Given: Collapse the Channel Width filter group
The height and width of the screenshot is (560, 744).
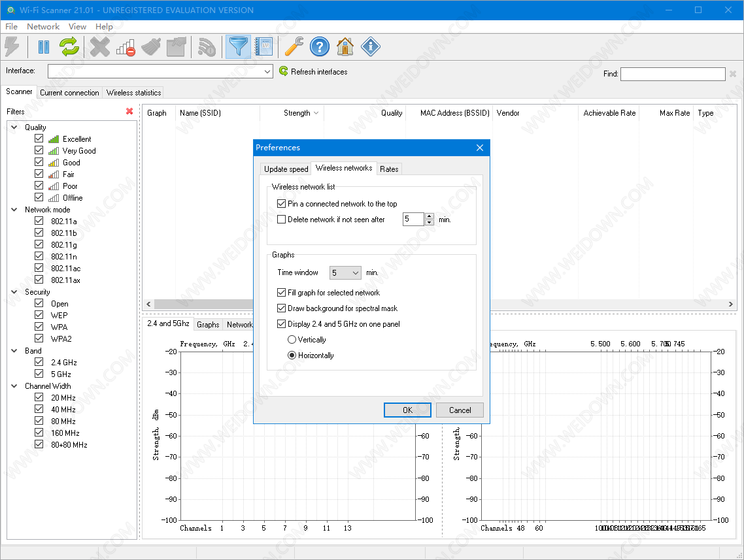Looking at the screenshot, I should pos(14,386).
